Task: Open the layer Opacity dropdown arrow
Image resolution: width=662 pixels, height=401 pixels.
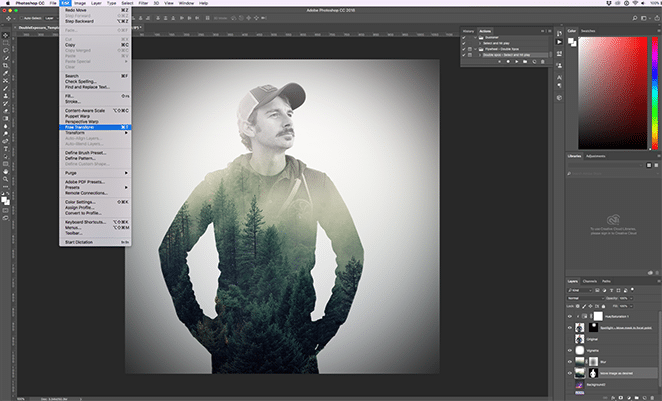Action: 631,298
